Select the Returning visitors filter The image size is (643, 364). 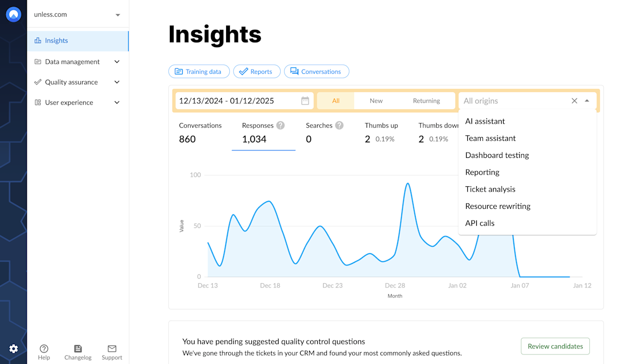[427, 101]
